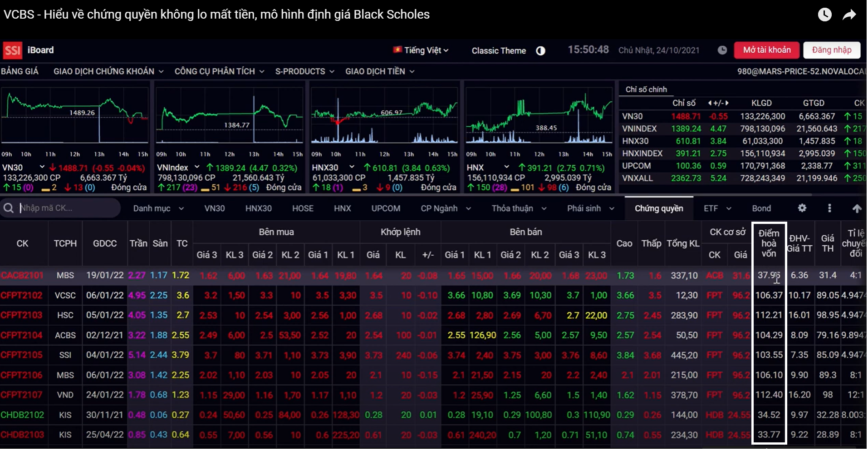Click VNXALL row in Chỉ số chính
The image size is (868, 451).
point(743,178)
